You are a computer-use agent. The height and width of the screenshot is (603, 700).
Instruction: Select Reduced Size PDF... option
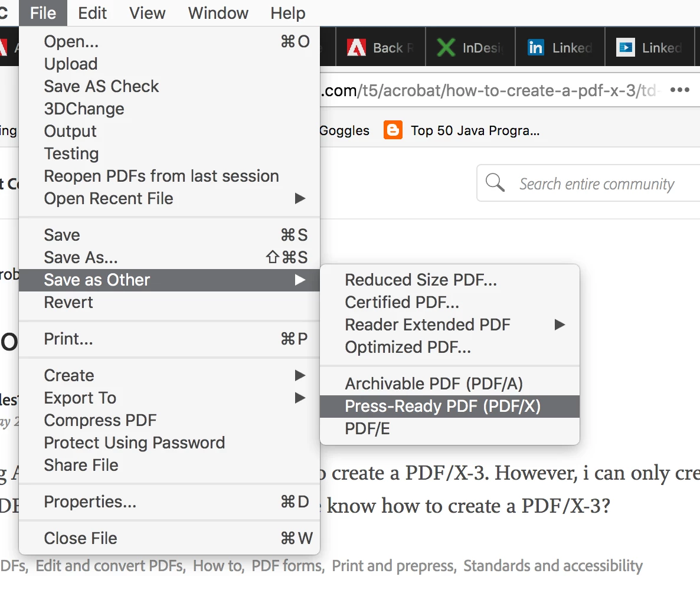coord(450,280)
